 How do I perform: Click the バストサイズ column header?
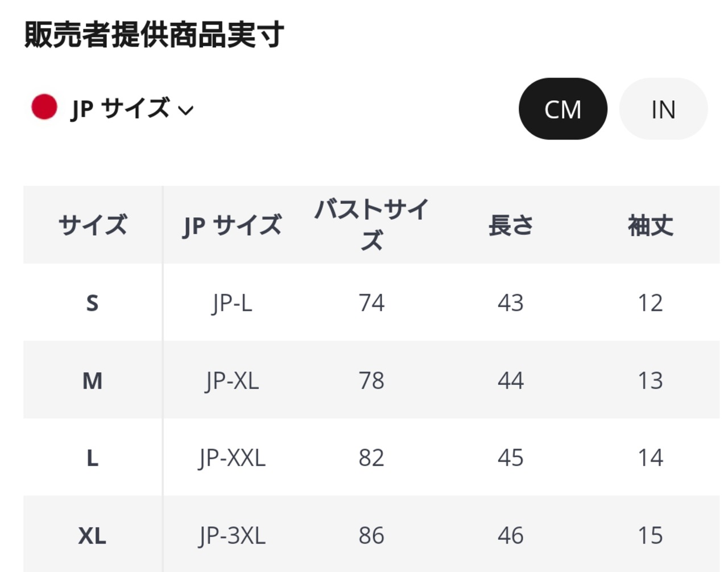click(371, 224)
